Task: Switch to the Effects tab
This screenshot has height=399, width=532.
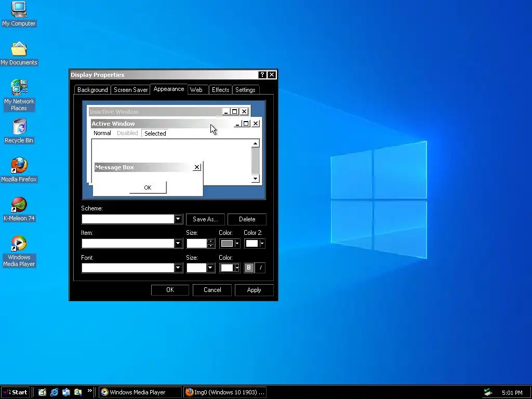Action: [220, 89]
